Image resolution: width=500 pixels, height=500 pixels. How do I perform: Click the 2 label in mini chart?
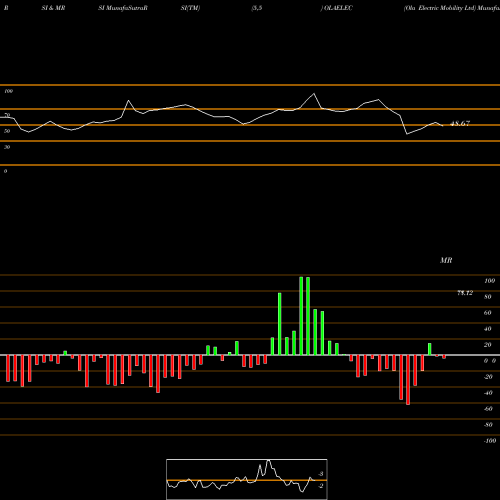pos(321,486)
